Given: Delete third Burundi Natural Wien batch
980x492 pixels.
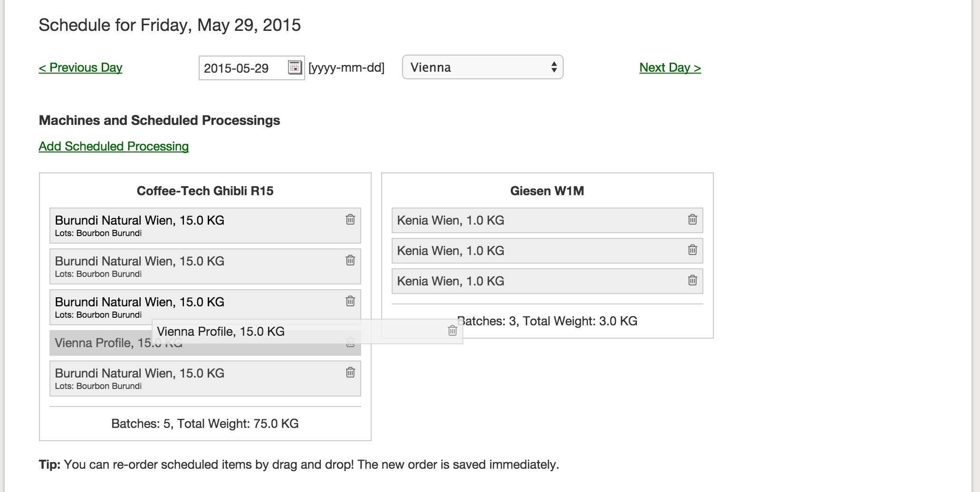Looking at the screenshot, I should [350, 301].
